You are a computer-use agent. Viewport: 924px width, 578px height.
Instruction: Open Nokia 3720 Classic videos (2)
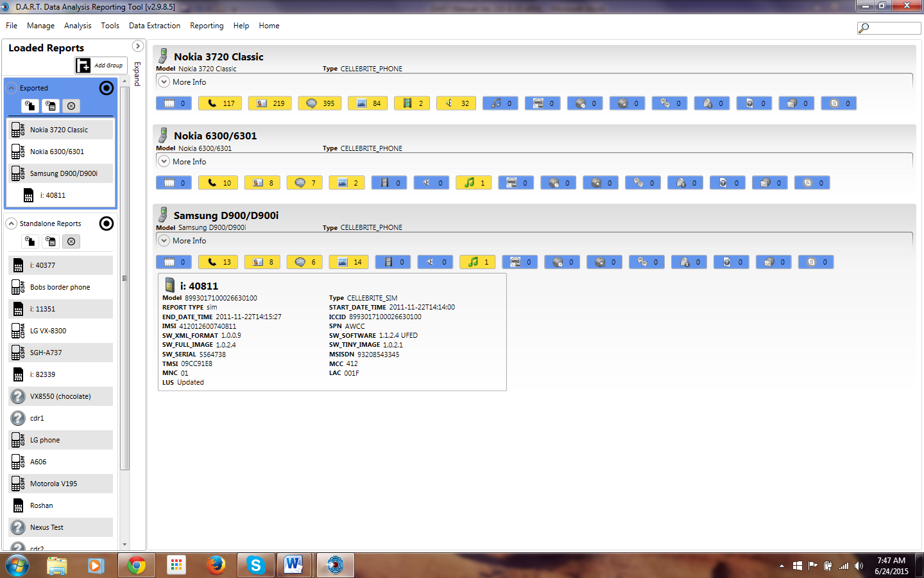tap(412, 103)
